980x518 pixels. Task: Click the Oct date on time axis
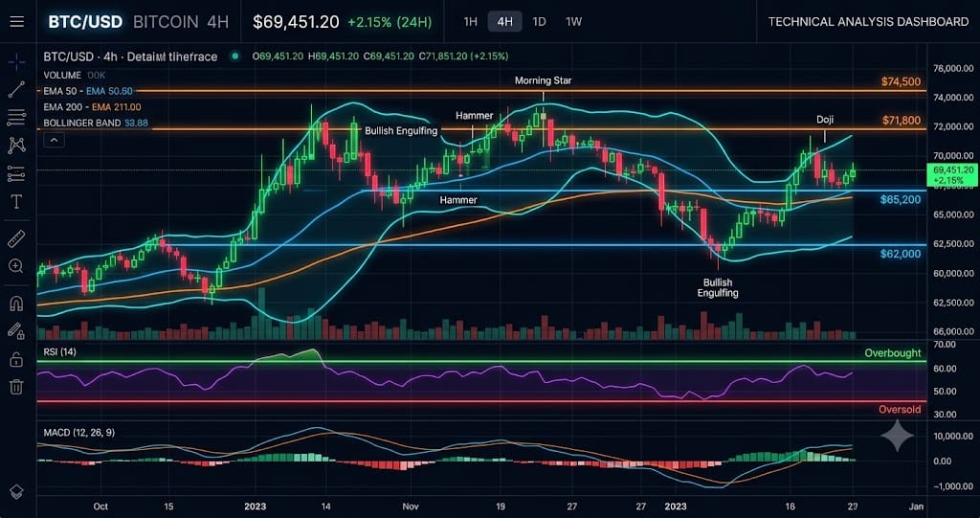[100, 507]
